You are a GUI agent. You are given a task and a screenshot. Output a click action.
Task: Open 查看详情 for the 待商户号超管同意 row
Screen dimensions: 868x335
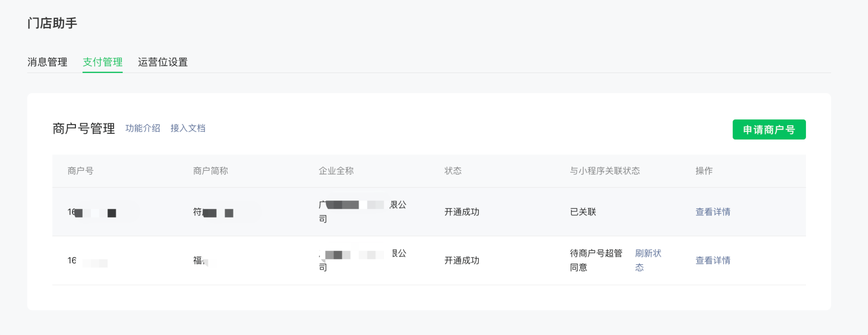pos(713,260)
